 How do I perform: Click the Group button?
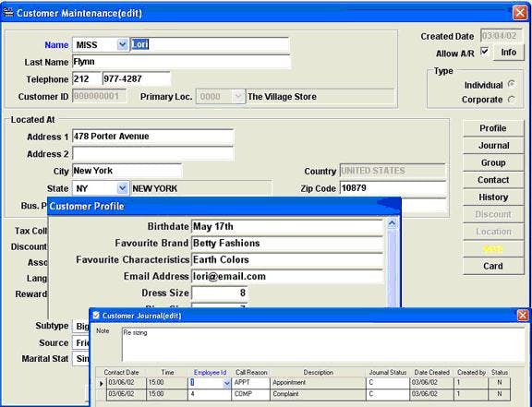(493, 162)
